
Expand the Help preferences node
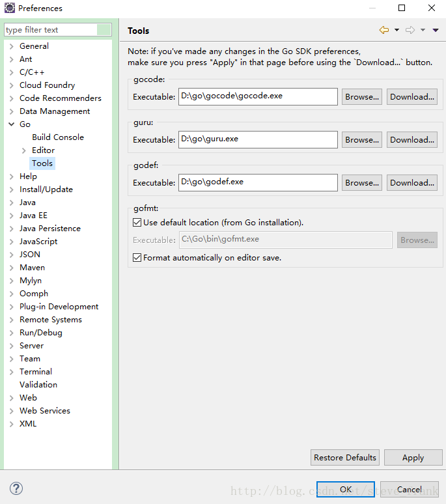point(12,176)
